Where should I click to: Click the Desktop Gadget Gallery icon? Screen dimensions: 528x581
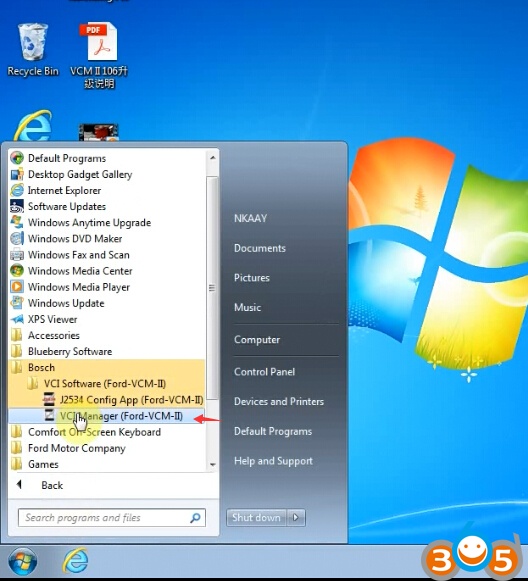(x=17, y=174)
